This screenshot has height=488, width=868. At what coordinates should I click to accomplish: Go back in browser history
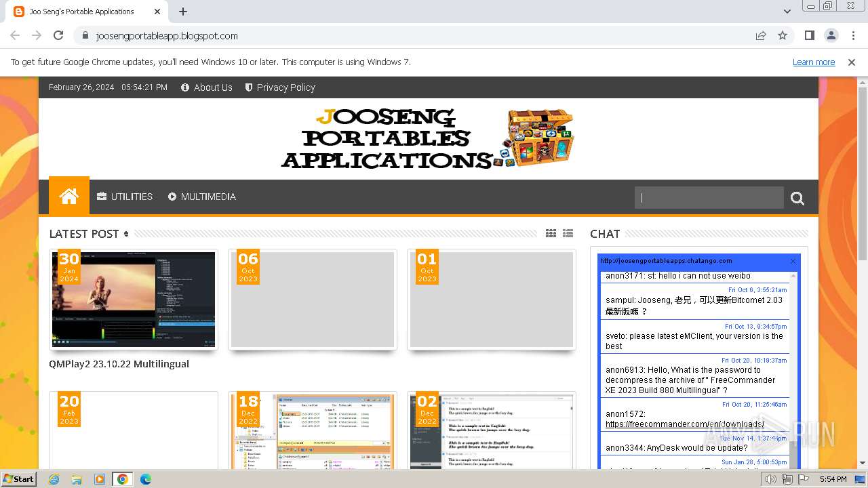pos(15,35)
